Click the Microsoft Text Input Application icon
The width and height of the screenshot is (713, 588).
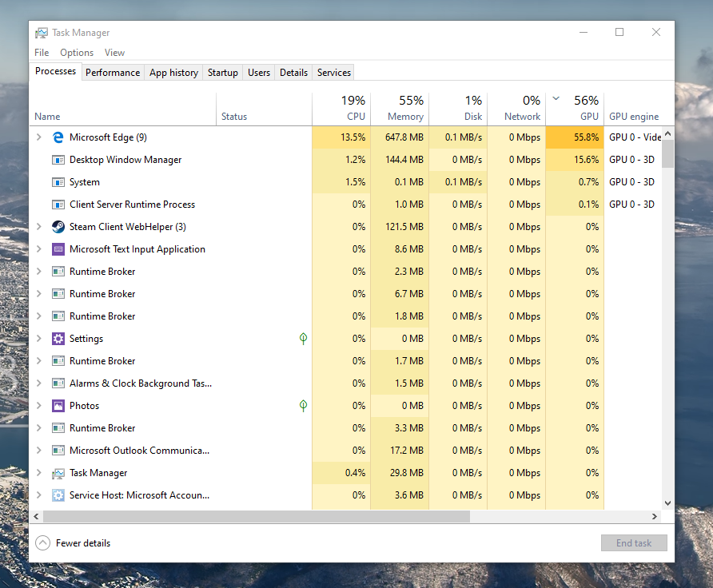tap(58, 249)
